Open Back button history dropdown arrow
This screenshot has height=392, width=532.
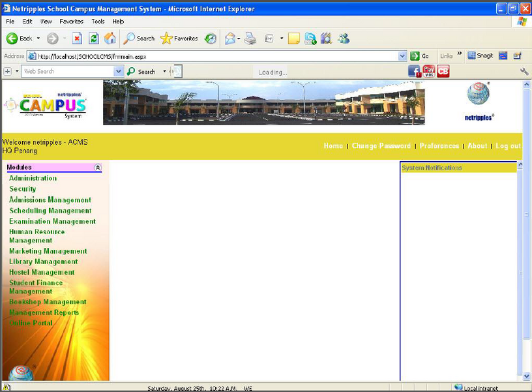pos(38,38)
